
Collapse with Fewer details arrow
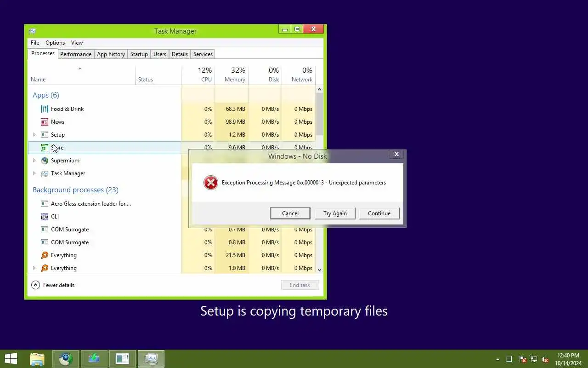pos(35,285)
